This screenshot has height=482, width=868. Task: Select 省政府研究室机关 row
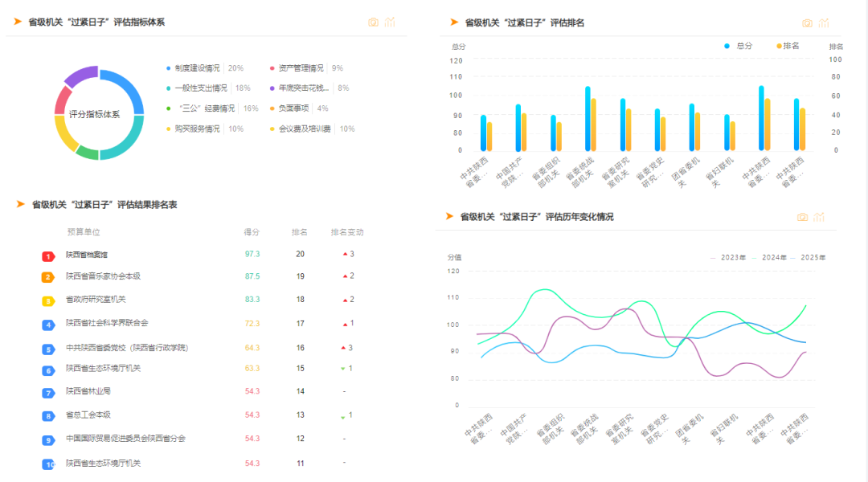pyautogui.click(x=202, y=300)
